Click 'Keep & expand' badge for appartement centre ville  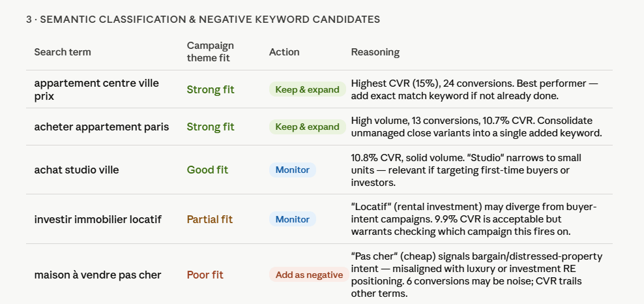pyautogui.click(x=307, y=89)
